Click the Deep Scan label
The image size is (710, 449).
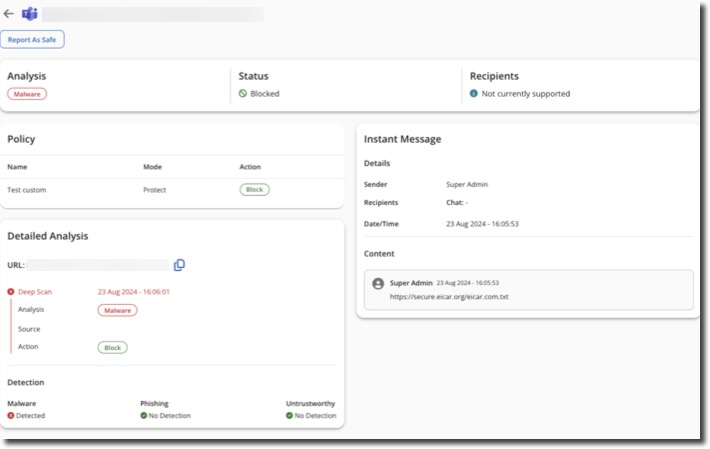coord(35,292)
